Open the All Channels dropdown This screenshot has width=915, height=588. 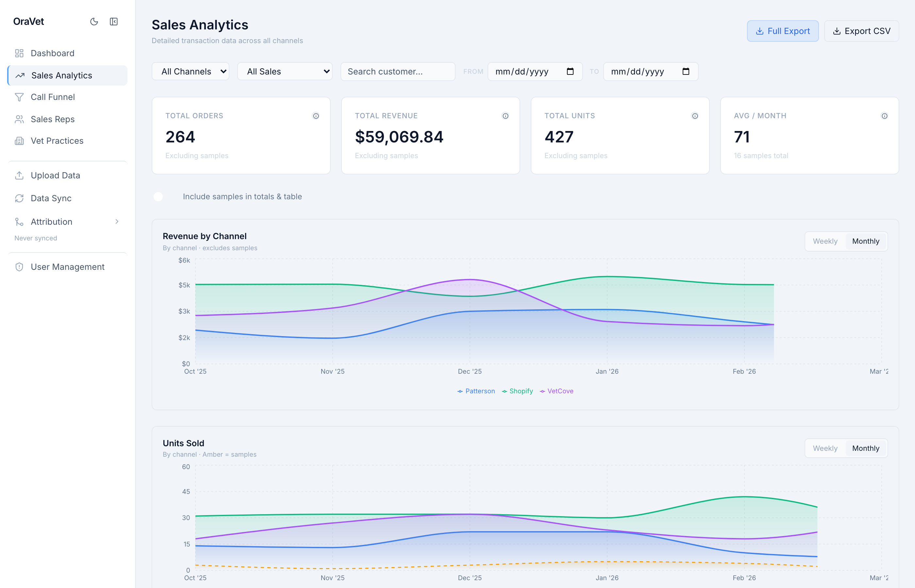(x=191, y=72)
